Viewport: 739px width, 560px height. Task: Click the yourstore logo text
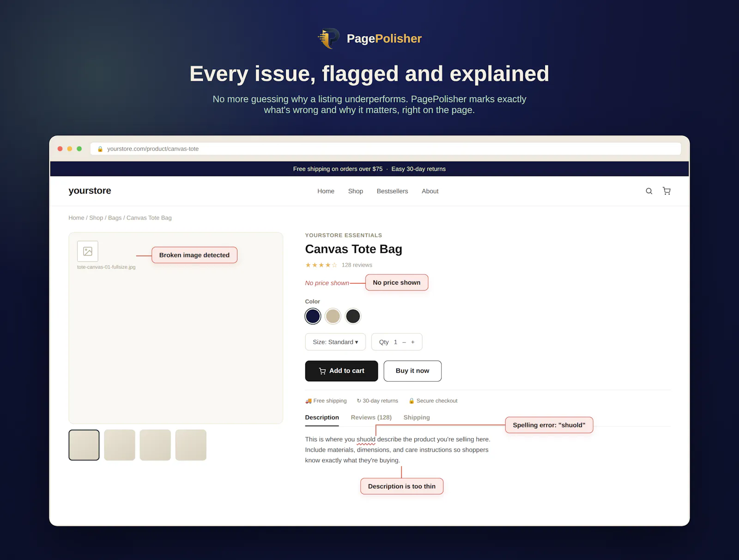click(x=90, y=191)
